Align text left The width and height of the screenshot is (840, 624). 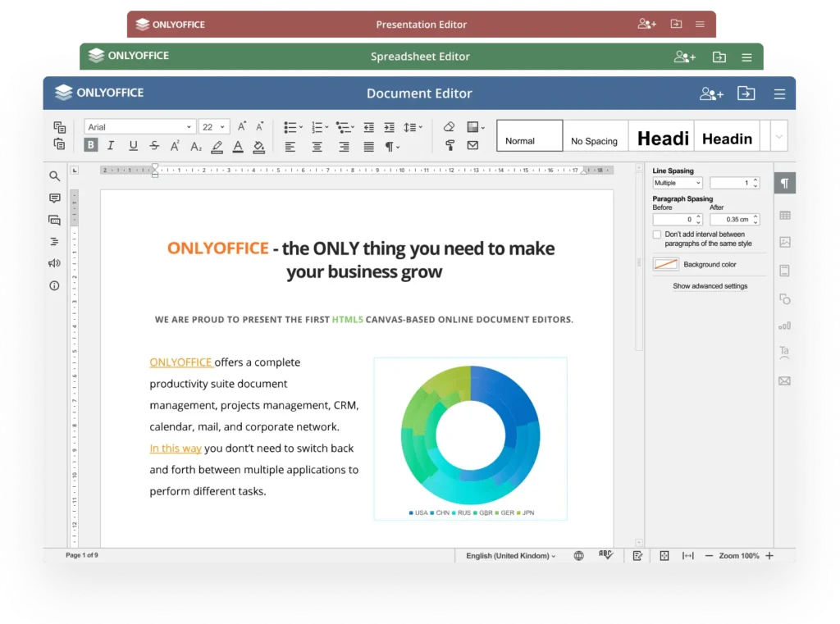290,147
